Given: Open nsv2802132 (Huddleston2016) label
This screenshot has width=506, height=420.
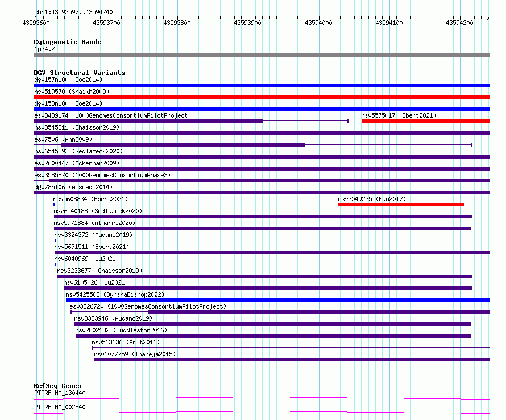Looking at the screenshot, I should [x=121, y=330].
